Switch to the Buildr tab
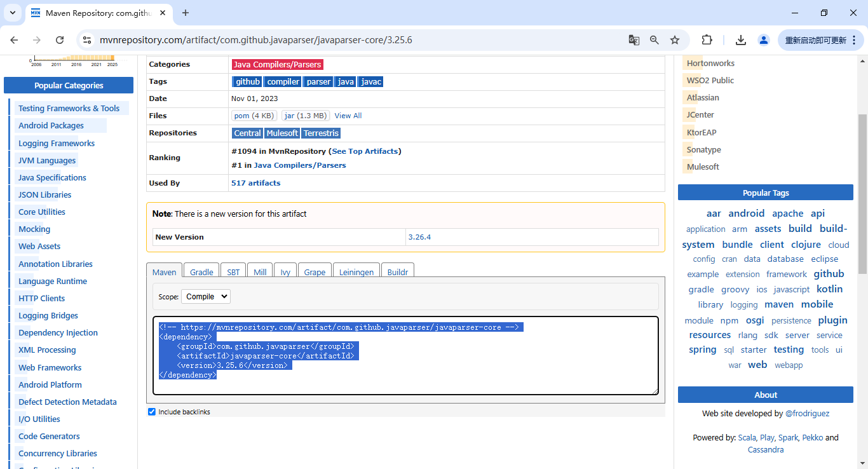Image resolution: width=868 pixels, height=469 pixels. coord(398,272)
